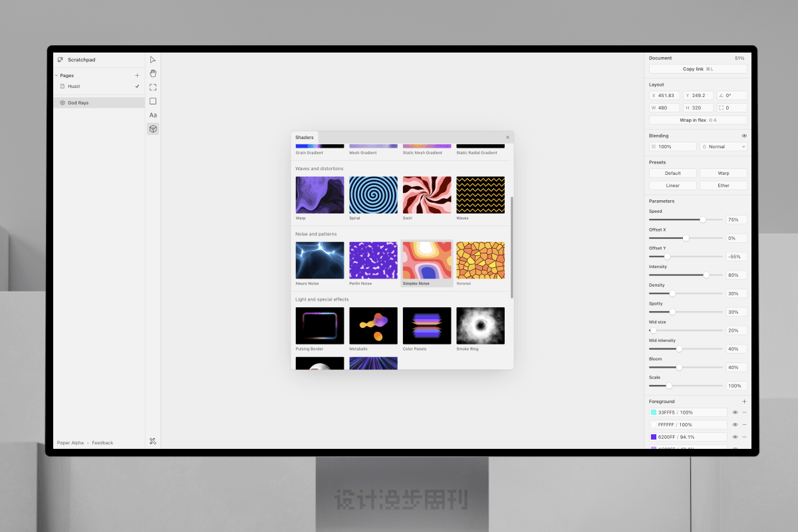Viewport: 798px width, 532px height.
Task: Add a new page with the plus icon
Action: point(137,75)
